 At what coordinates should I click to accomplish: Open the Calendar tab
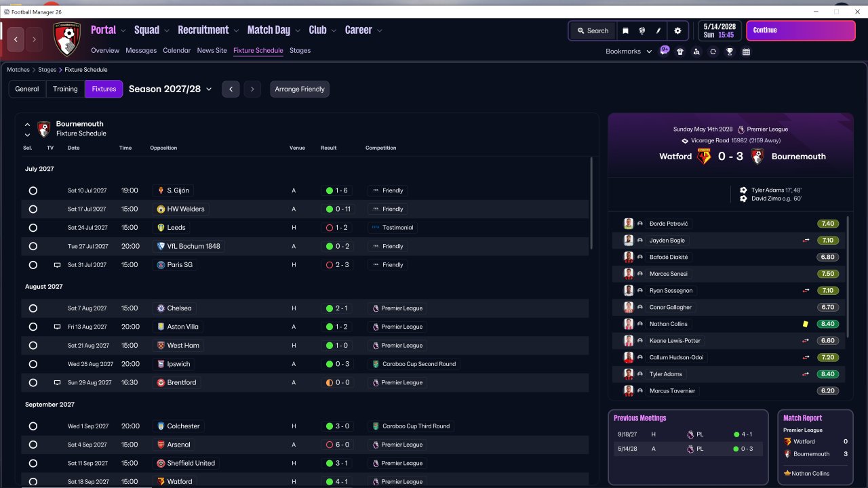177,51
